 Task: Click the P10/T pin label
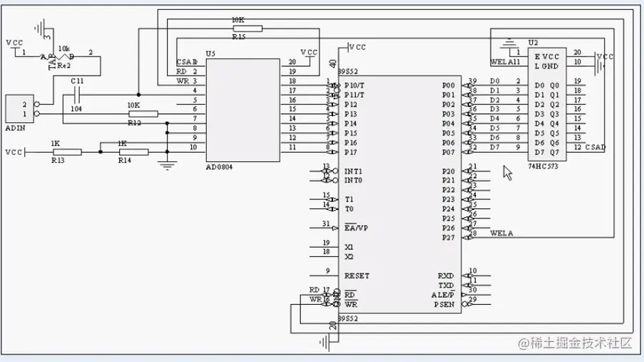click(354, 86)
